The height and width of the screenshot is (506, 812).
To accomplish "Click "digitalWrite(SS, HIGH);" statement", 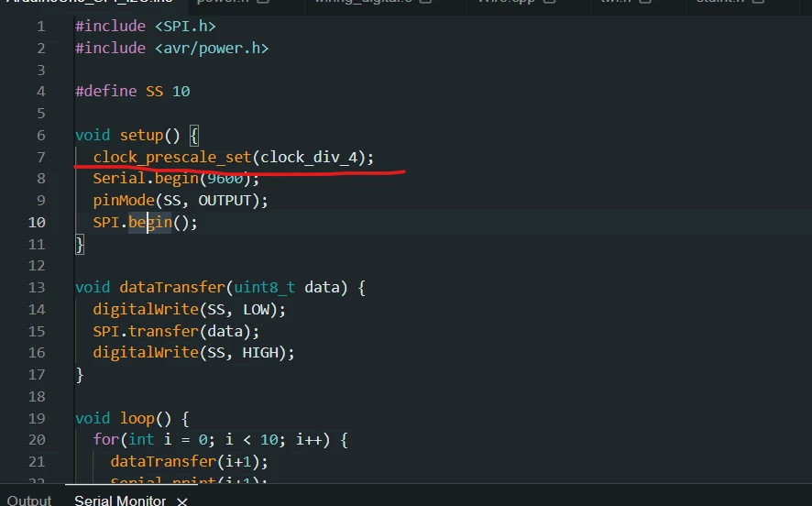I will click(x=193, y=353).
